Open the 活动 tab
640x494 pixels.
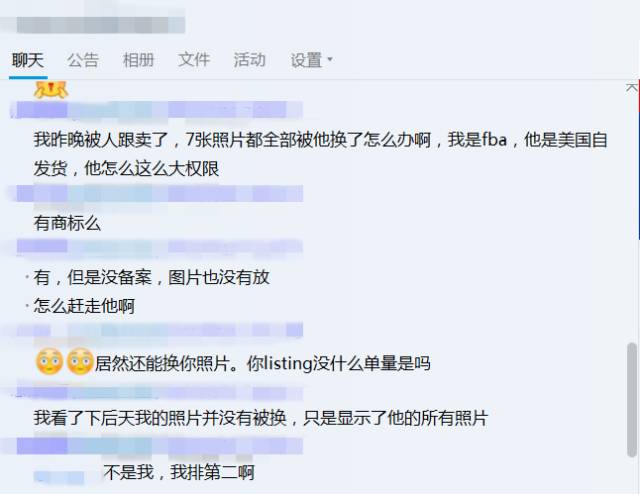click(x=250, y=60)
